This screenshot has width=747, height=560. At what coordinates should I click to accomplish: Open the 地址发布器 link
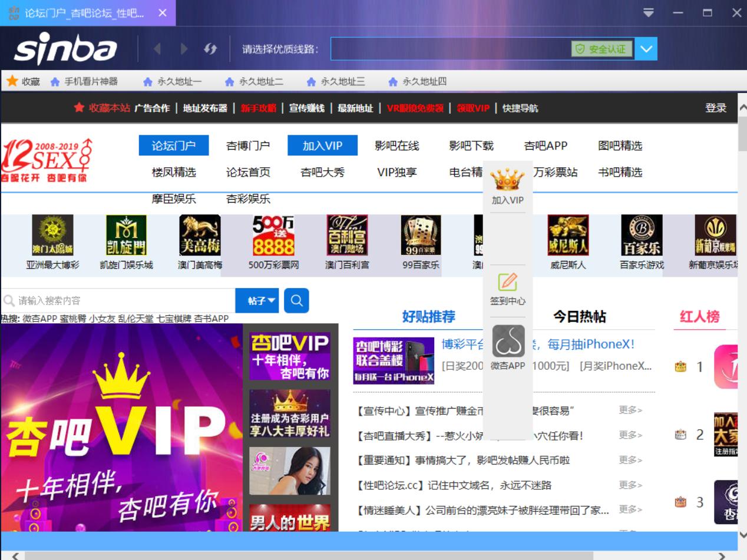pyautogui.click(x=204, y=108)
